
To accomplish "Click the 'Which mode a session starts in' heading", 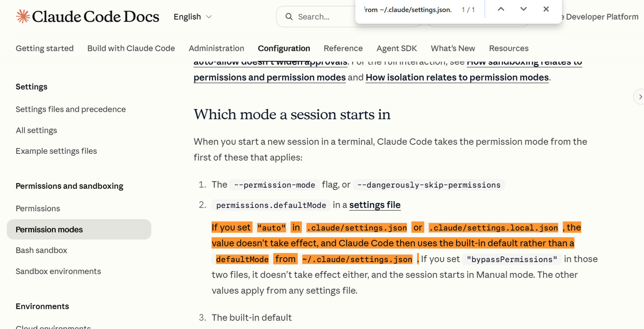I will 292,114.
